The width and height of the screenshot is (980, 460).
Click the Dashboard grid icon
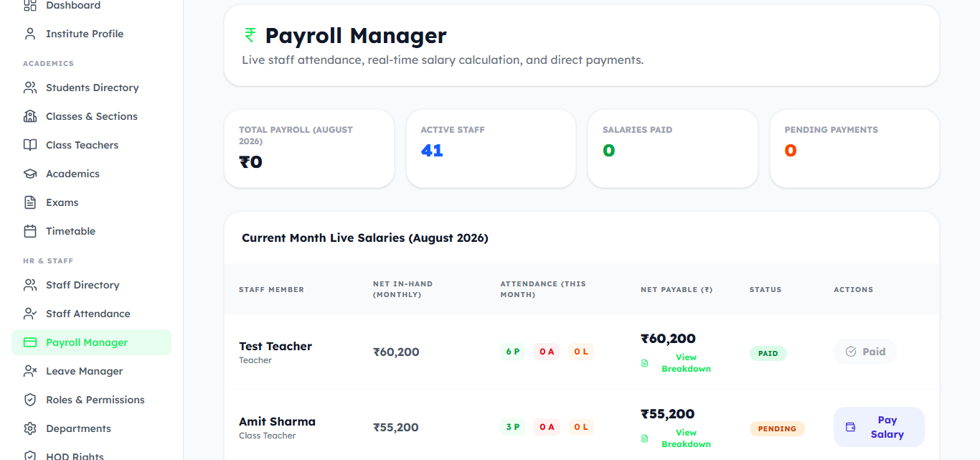tap(30, 6)
